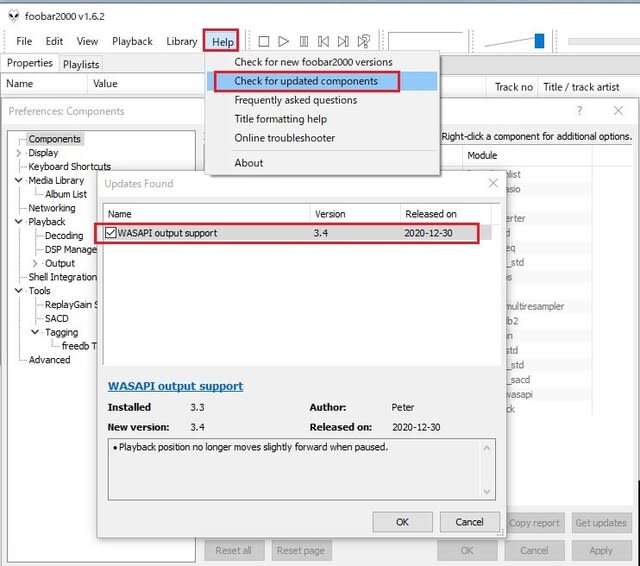Viewport: 640px width, 566px height.
Task: Select Components in preferences tree
Action: 55,139
